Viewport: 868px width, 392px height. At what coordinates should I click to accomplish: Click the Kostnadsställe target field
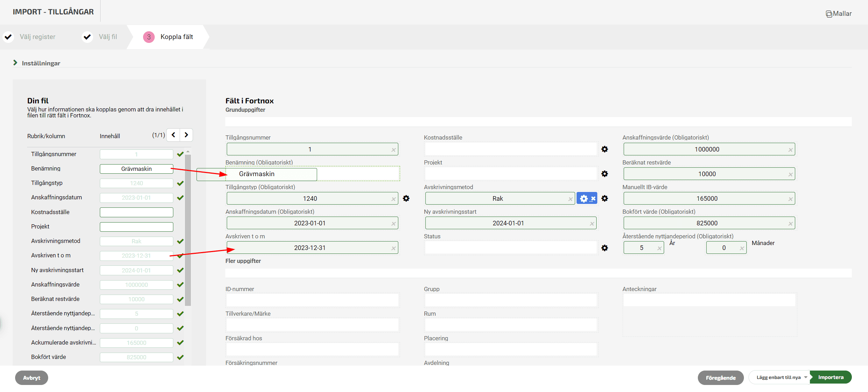click(x=510, y=149)
